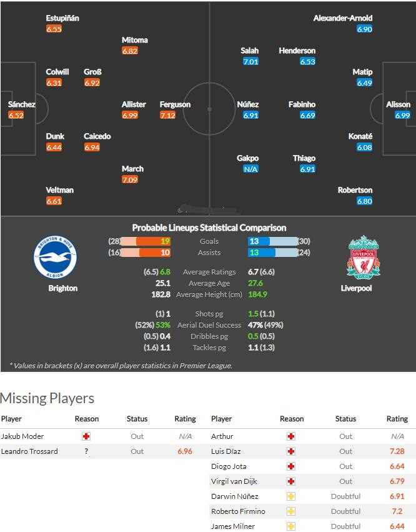
Task: Select Ferguson in the Brighton lineup
Action: point(175,104)
